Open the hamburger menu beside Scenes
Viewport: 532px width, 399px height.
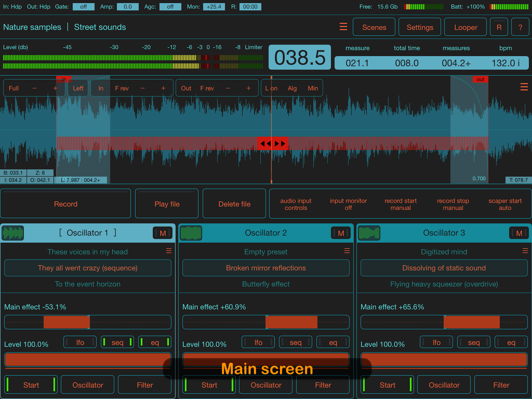(343, 27)
